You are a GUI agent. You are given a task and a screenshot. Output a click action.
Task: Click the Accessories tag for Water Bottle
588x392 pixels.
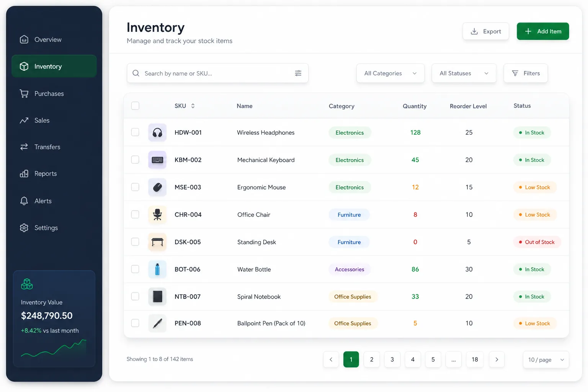pos(350,269)
